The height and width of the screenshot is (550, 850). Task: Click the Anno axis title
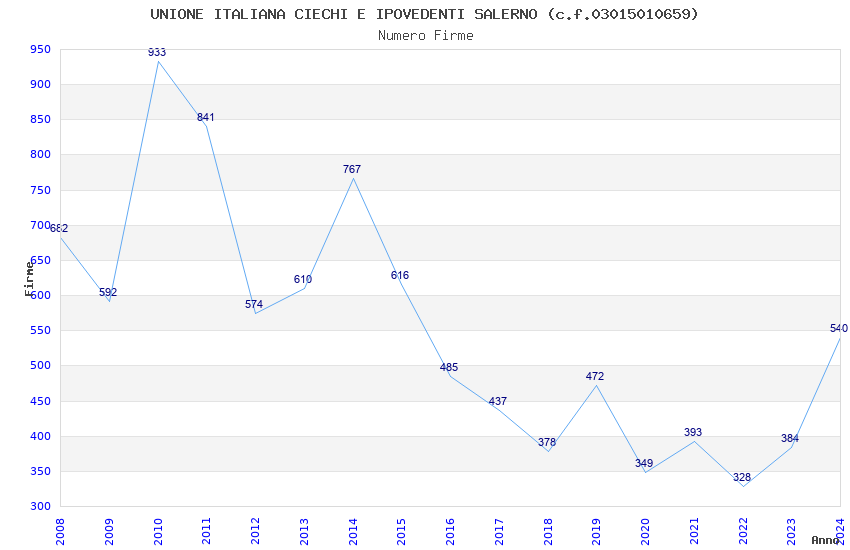(x=824, y=540)
